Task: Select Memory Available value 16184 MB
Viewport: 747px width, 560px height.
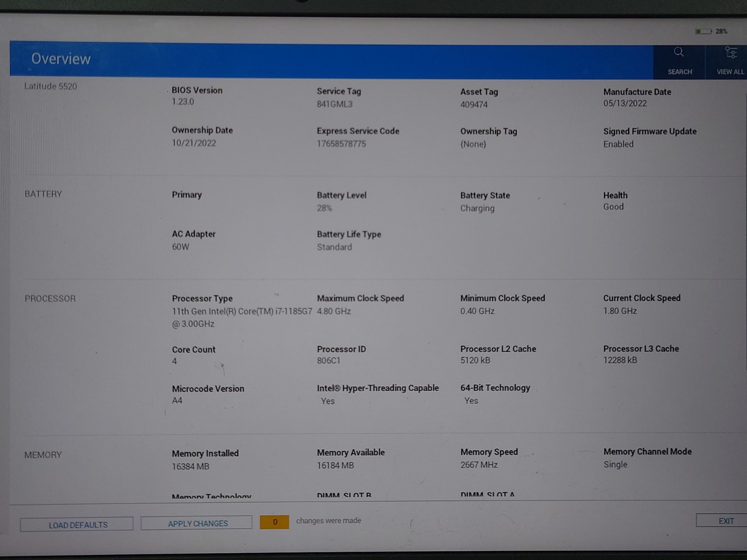Action: click(x=335, y=466)
